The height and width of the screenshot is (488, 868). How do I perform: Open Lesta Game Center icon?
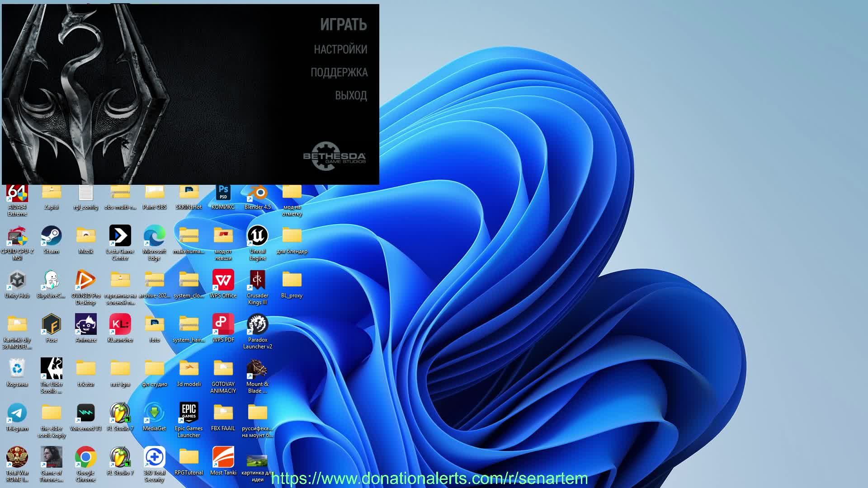click(120, 243)
